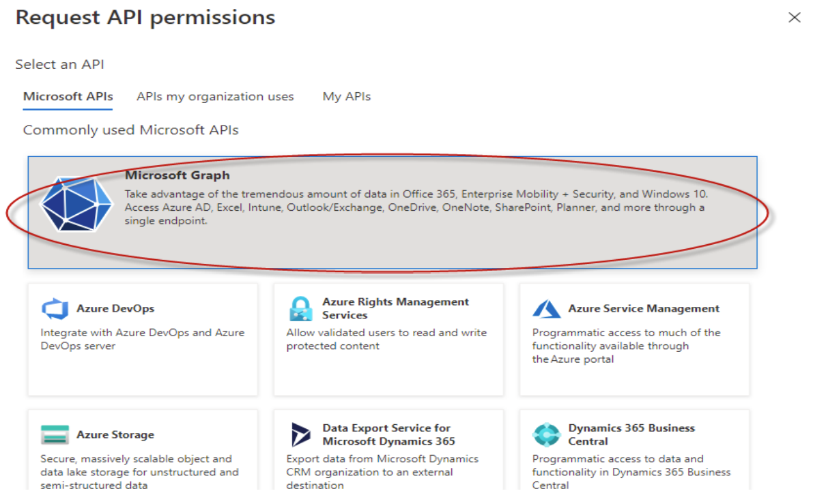The height and width of the screenshot is (504, 813).
Task: Select the My APIs tab
Action: [x=347, y=97]
